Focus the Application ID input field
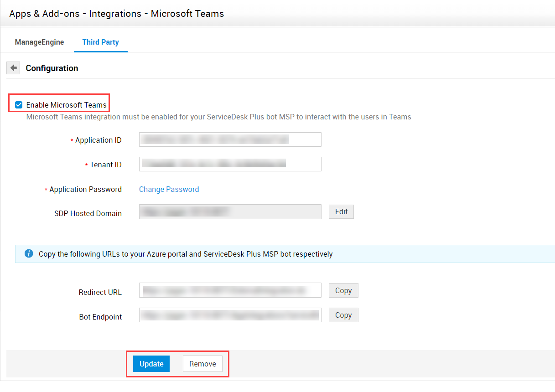555x392 pixels. point(230,139)
